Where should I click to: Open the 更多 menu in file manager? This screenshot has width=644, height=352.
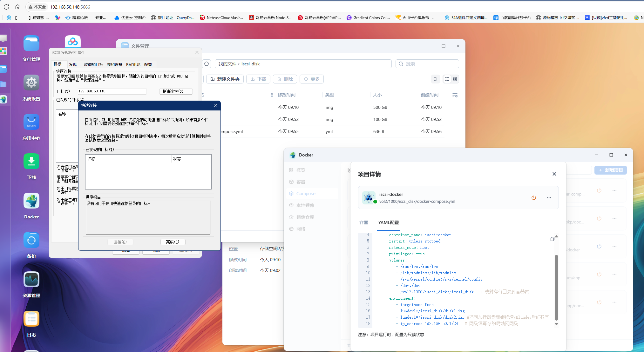point(312,79)
